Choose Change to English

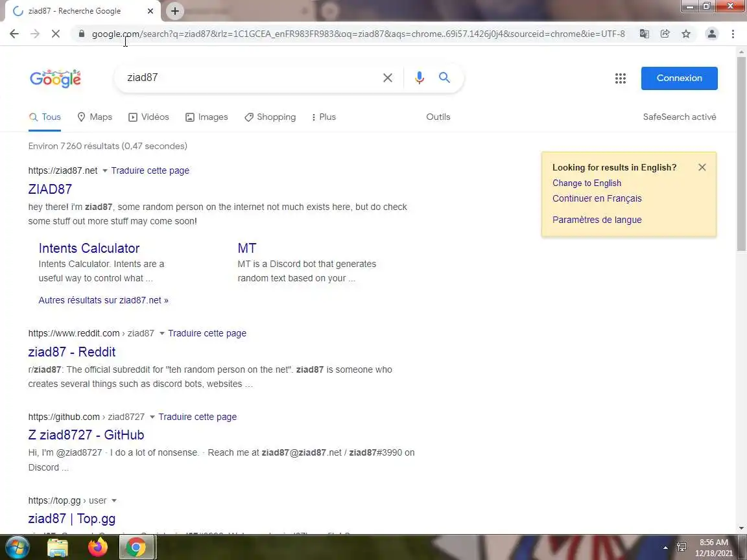tap(587, 183)
